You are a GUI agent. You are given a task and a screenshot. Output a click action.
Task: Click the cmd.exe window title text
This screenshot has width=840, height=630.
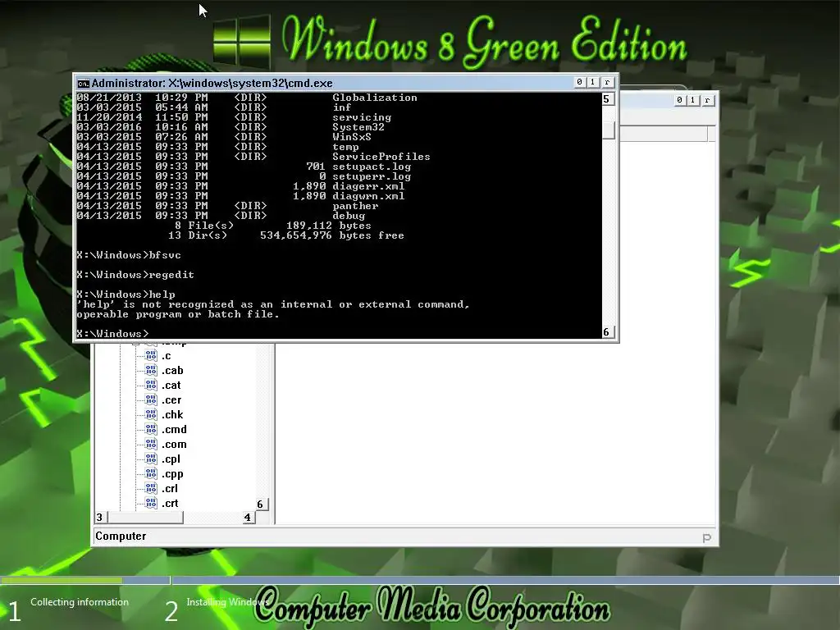[212, 83]
